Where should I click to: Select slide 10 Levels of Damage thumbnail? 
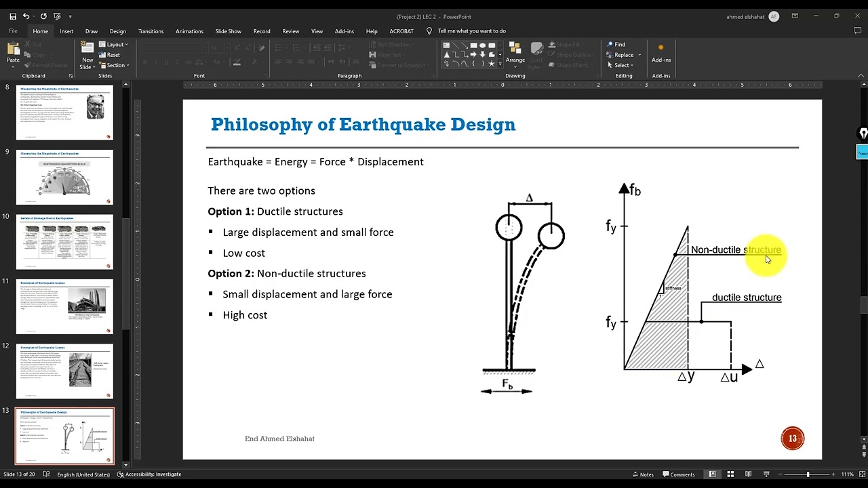tap(64, 242)
